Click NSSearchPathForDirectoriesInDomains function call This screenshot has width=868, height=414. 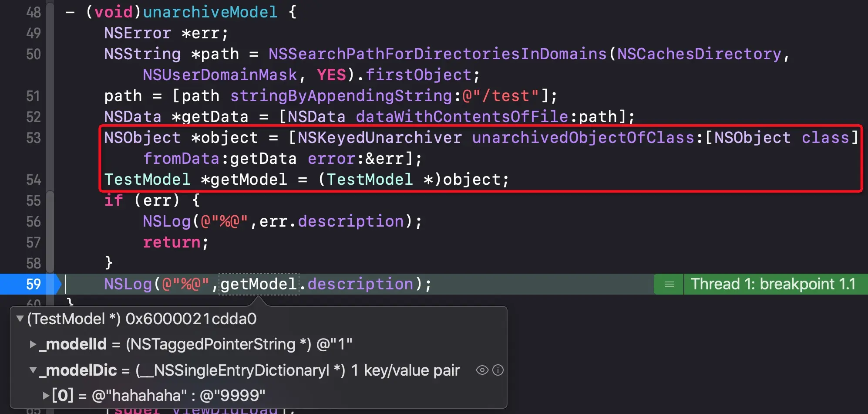pos(437,54)
